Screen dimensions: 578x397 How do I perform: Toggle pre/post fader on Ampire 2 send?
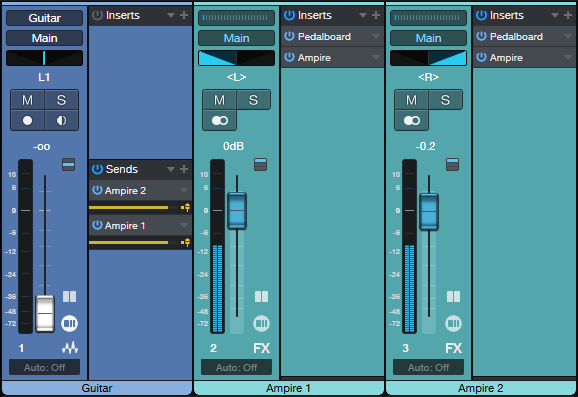(x=186, y=208)
